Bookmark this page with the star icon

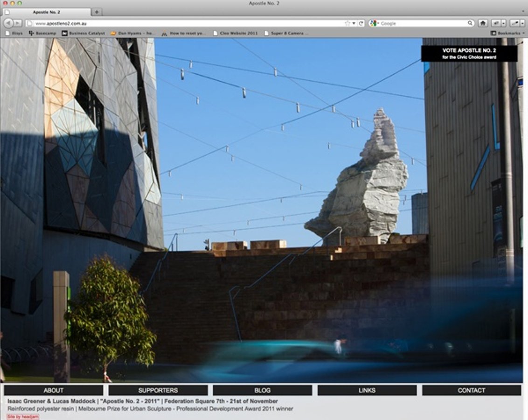point(347,23)
